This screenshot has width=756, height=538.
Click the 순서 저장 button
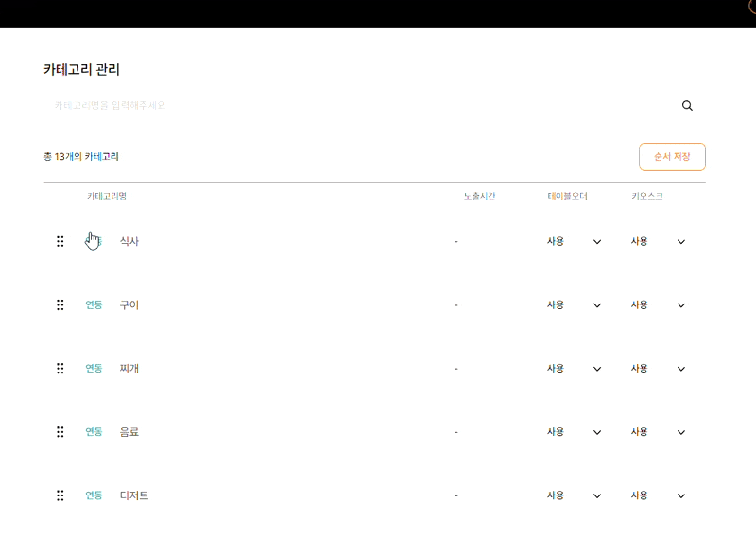[x=672, y=157]
